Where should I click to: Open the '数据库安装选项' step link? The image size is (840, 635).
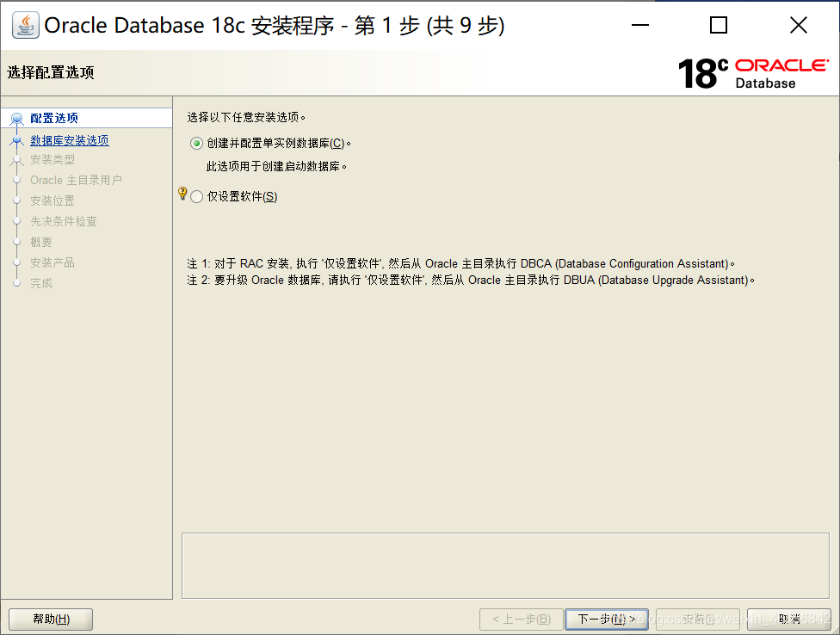pos(70,140)
